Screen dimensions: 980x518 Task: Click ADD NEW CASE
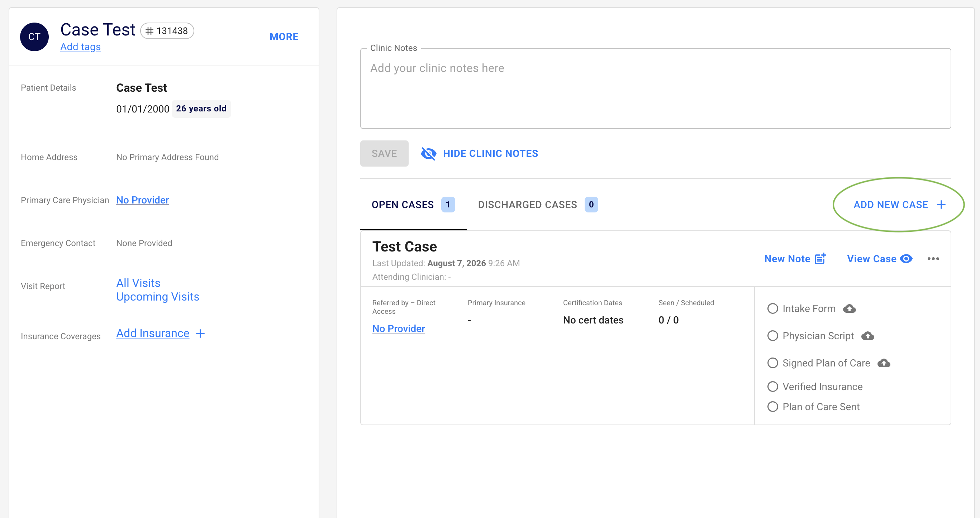pos(899,205)
